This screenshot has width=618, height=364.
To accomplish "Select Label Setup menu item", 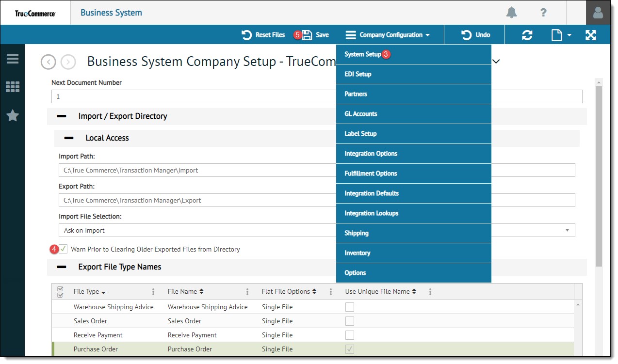I will pyautogui.click(x=414, y=134).
